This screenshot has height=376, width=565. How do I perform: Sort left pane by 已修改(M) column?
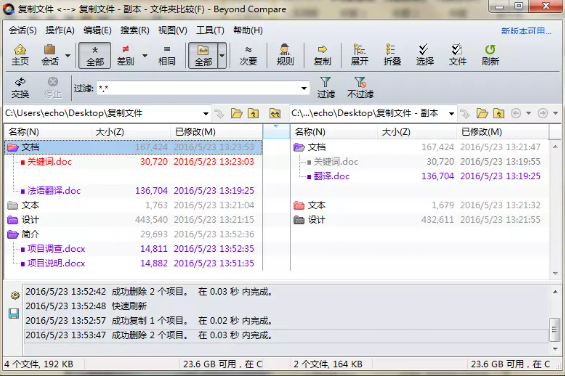pos(216,132)
